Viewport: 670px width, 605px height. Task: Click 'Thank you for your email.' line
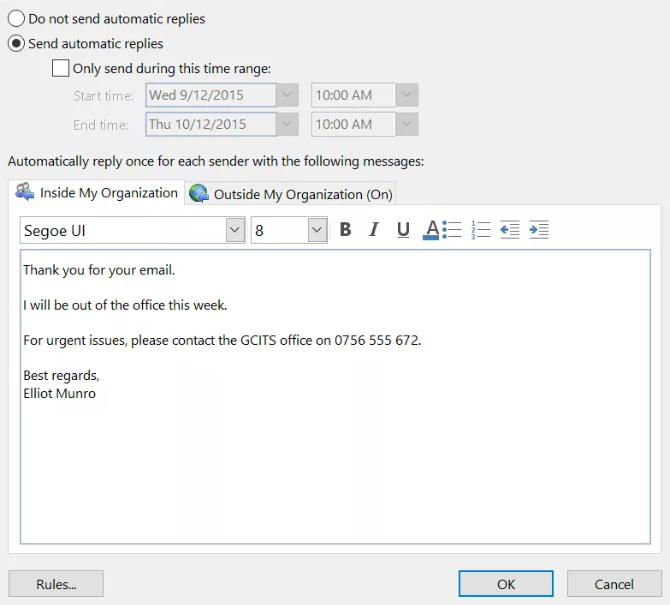(99, 270)
